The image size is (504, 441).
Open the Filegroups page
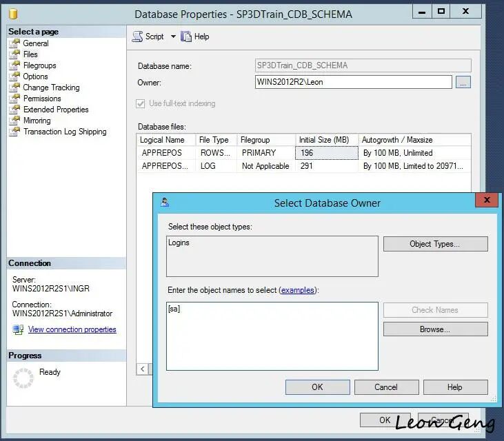click(x=39, y=65)
